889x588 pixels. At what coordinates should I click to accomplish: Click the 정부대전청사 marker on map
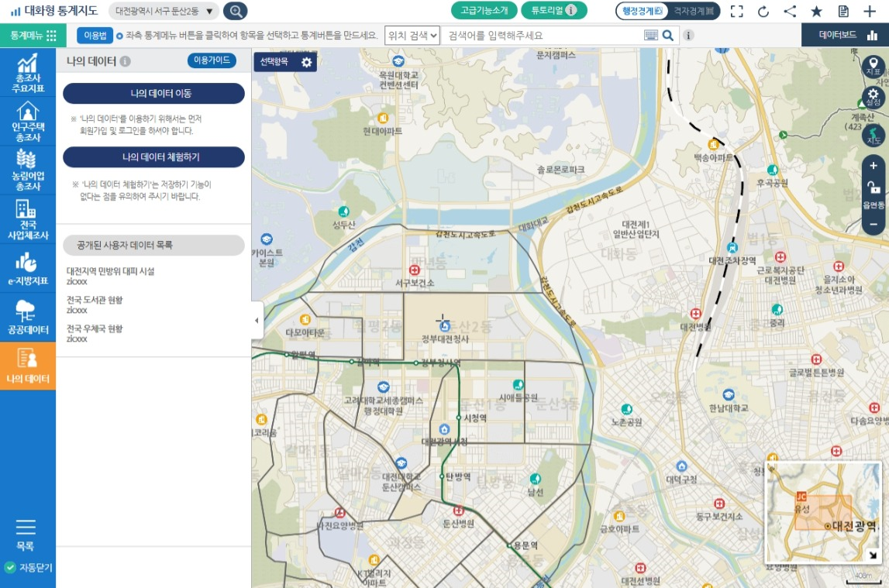445,325
